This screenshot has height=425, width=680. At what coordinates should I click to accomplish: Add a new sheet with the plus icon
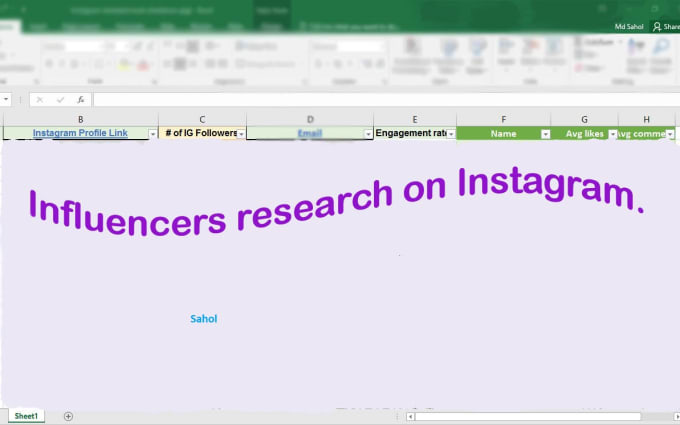tap(68, 415)
